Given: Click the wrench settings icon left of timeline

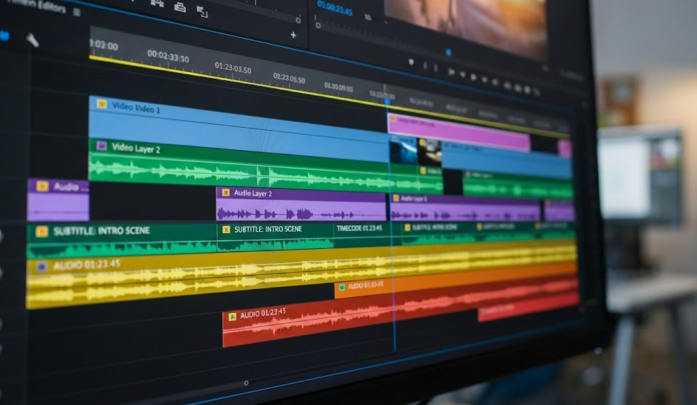Looking at the screenshot, I should pos(32,40).
